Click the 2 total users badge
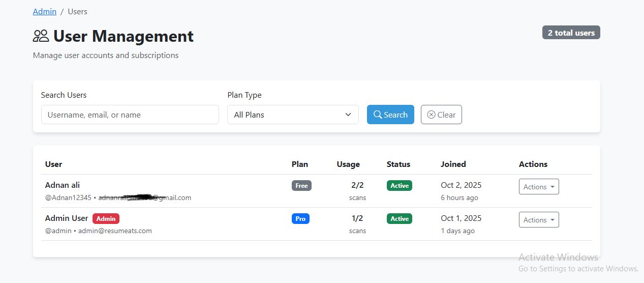This screenshot has width=644, height=283. point(571,33)
